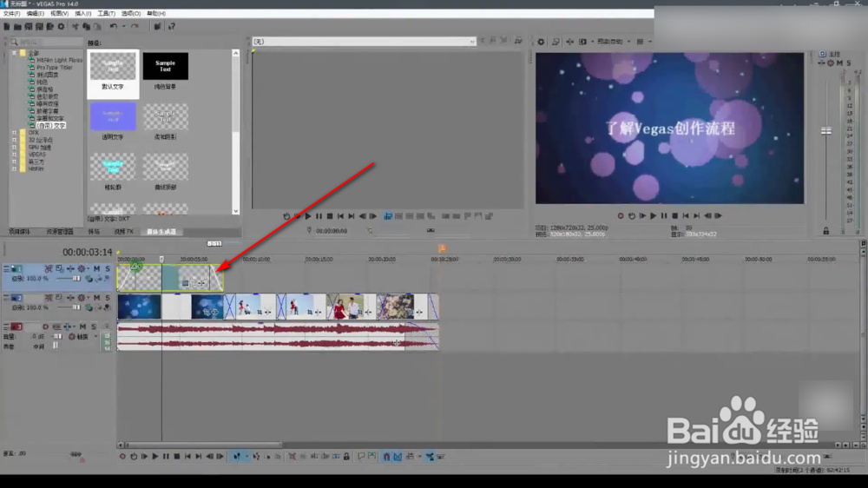Expand the HitFilm folder
868x488 pixels.
pyautogui.click(x=15, y=169)
